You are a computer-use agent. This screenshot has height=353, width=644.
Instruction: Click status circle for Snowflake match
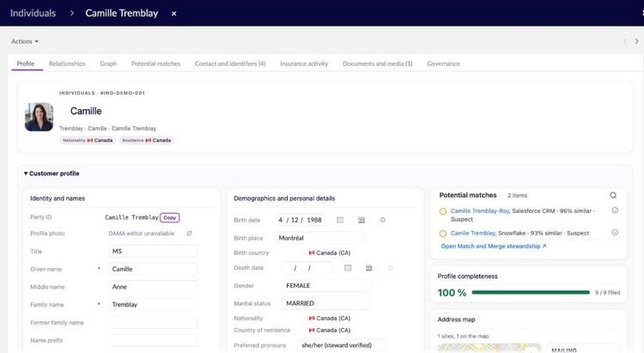tap(443, 234)
